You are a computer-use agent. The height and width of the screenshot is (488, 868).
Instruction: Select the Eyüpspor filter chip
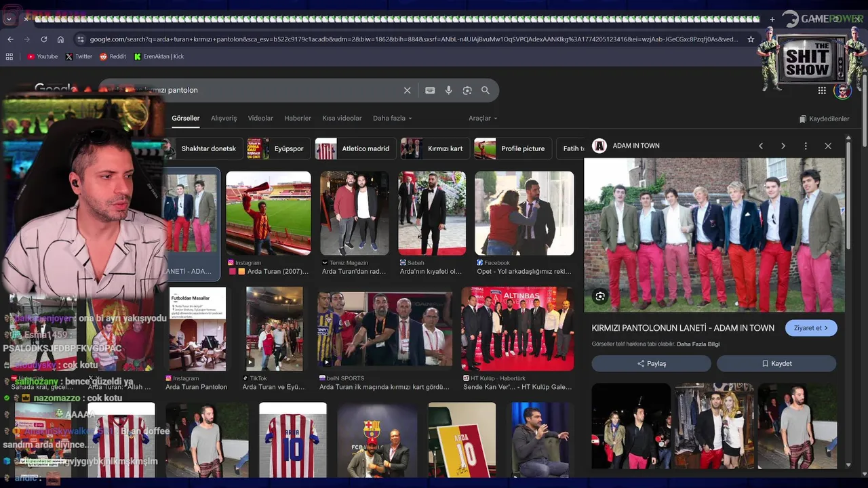coord(278,148)
